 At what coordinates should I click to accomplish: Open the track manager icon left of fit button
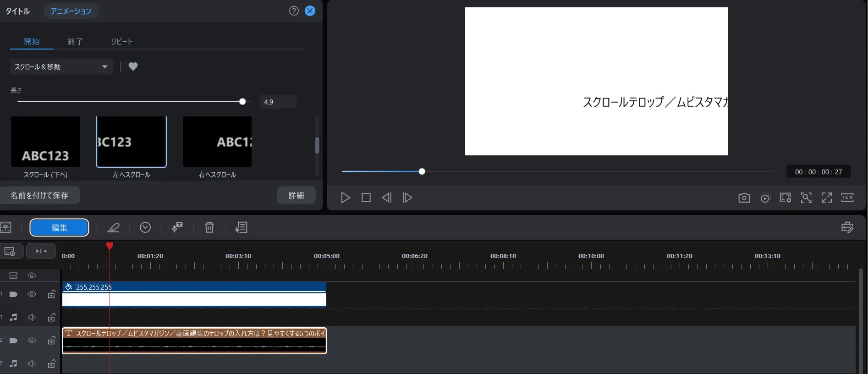click(x=10, y=251)
